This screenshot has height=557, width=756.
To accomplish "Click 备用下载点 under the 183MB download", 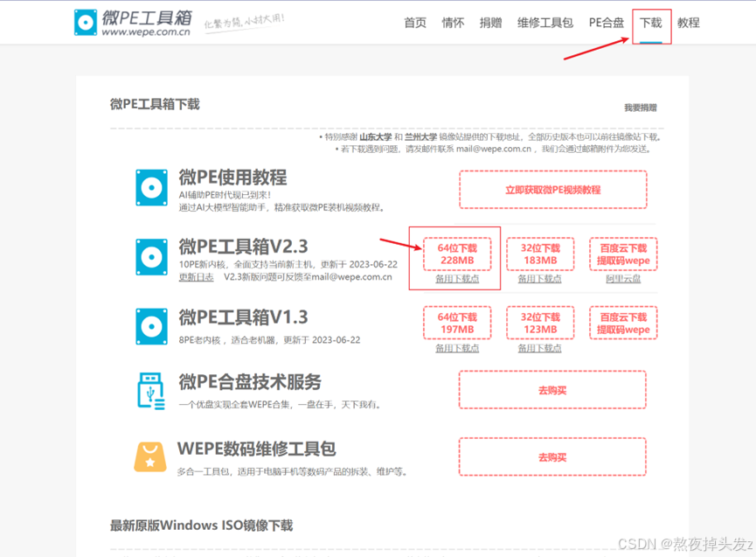I will (x=540, y=279).
